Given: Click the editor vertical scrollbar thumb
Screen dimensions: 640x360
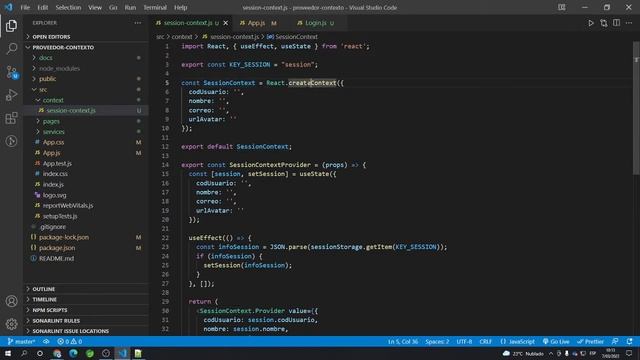Looking at the screenshot, I should [x=636, y=108].
